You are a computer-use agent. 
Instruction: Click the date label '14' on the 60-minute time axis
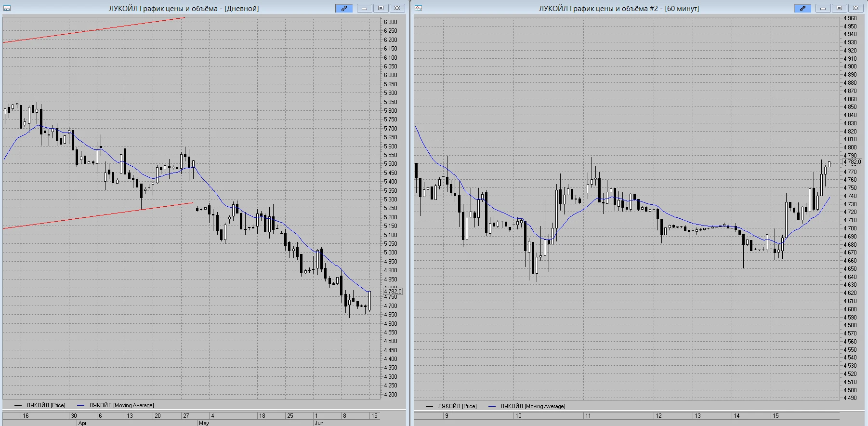pyautogui.click(x=736, y=415)
